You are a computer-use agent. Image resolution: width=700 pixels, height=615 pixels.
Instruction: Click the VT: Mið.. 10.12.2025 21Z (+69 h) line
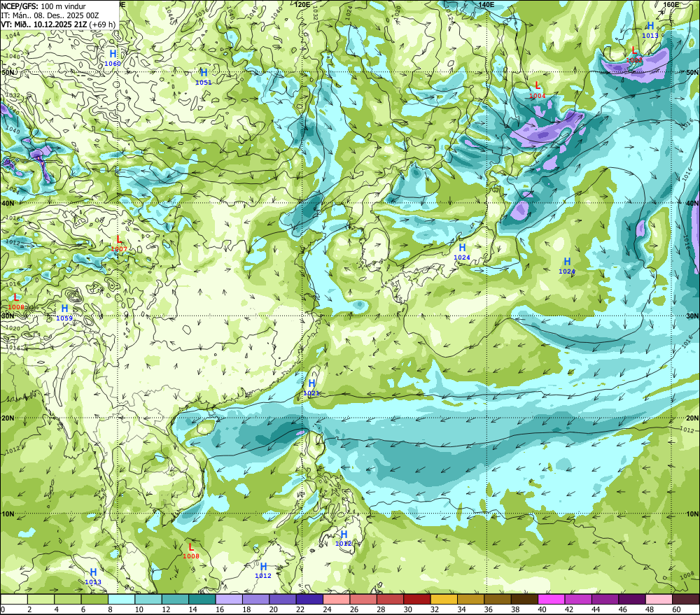click(x=58, y=24)
